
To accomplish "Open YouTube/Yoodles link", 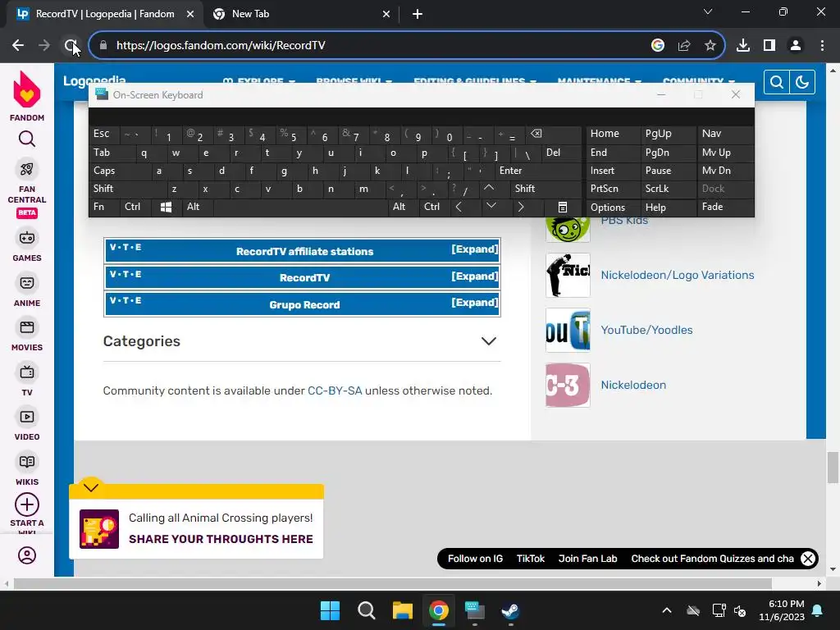I will [x=646, y=330].
